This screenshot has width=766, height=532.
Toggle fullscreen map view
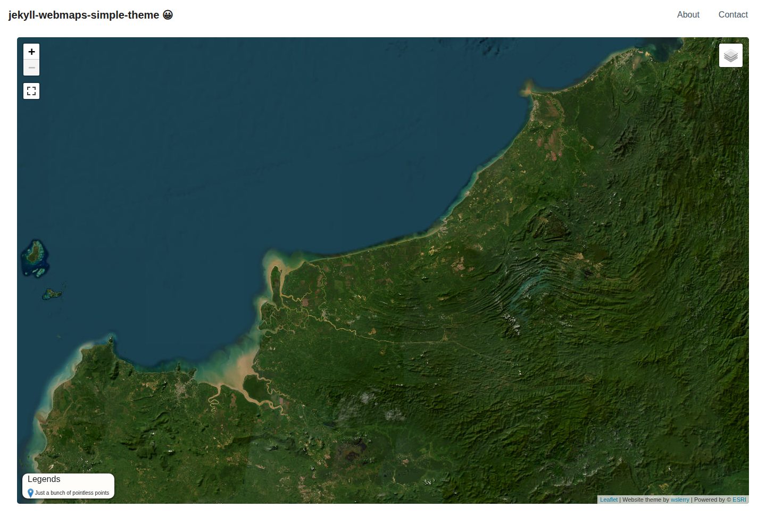(31, 91)
